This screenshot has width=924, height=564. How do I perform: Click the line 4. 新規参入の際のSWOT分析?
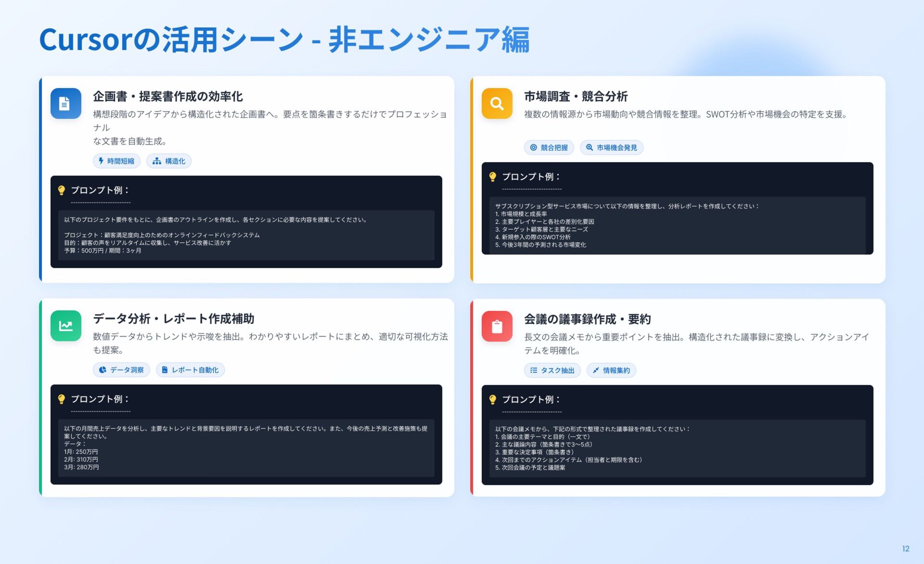click(x=533, y=237)
